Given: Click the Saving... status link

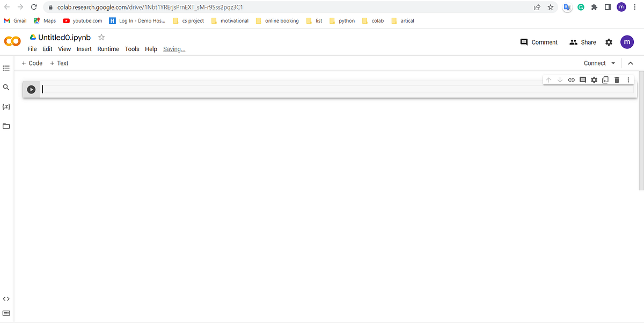Looking at the screenshot, I should point(174,49).
